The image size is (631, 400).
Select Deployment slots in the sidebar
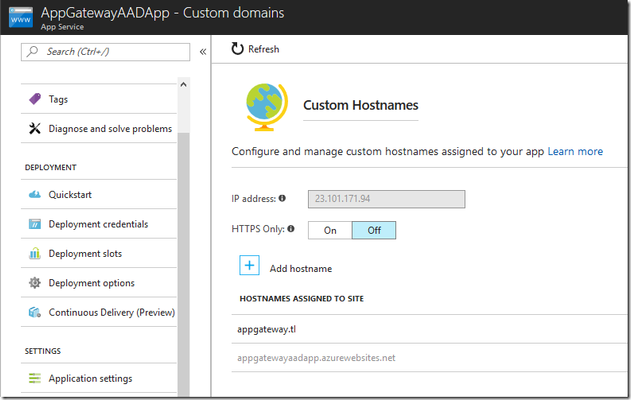pos(99,254)
